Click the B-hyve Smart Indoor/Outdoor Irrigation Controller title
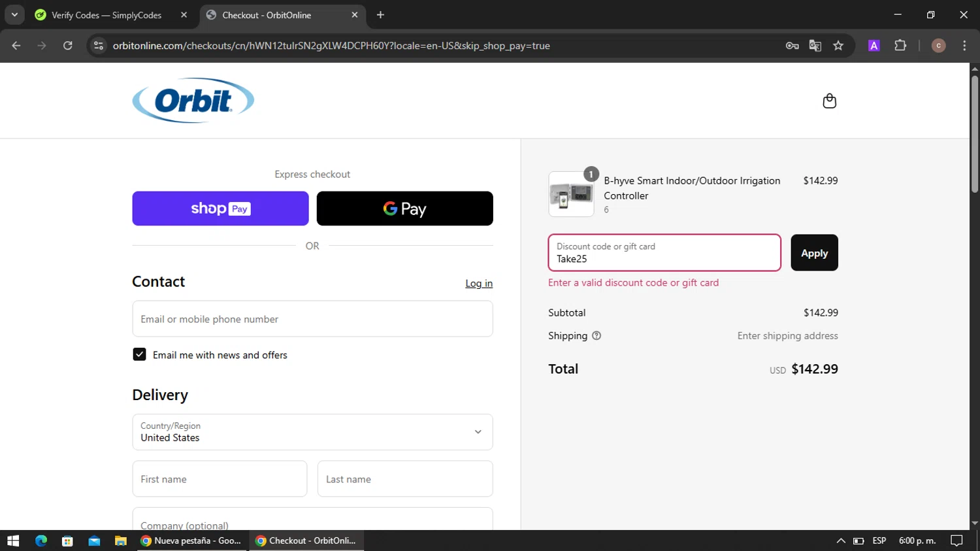Viewport: 980px width, 551px height. (692, 188)
